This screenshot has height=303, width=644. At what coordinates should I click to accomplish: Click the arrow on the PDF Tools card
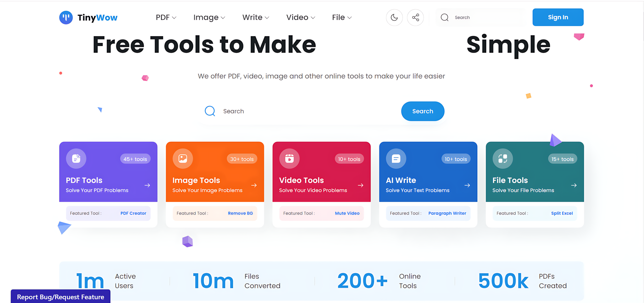(x=147, y=185)
